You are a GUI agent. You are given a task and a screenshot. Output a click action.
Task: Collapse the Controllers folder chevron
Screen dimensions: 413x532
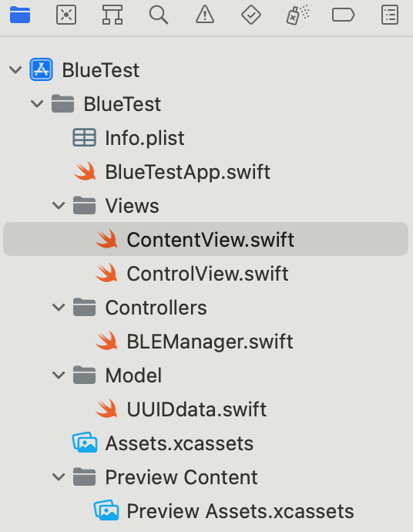[x=59, y=308]
